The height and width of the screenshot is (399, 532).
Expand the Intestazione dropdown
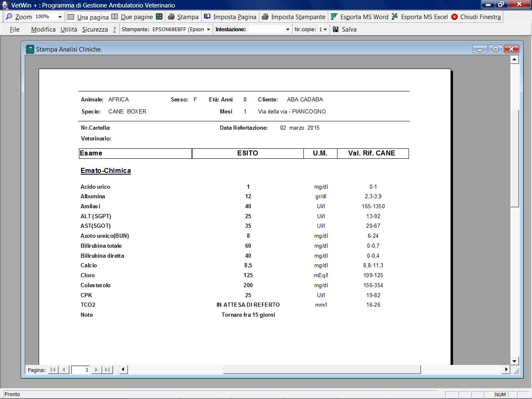[287, 30]
